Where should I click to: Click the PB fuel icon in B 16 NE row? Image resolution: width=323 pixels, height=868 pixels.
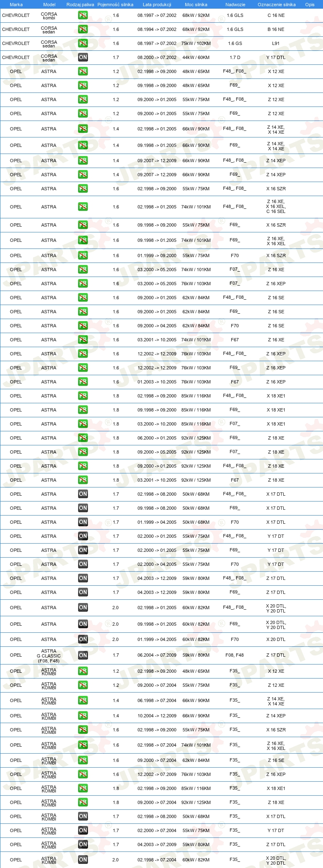click(x=83, y=29)
